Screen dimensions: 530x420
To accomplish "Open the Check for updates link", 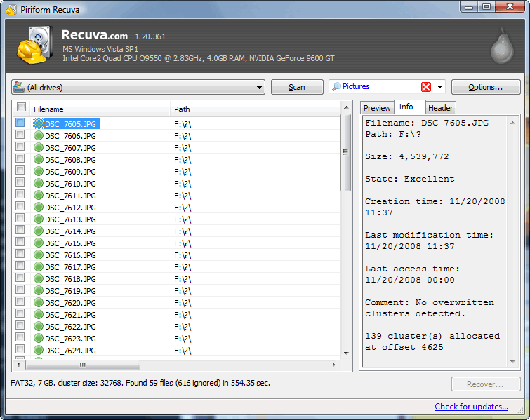I will (471, 407).
